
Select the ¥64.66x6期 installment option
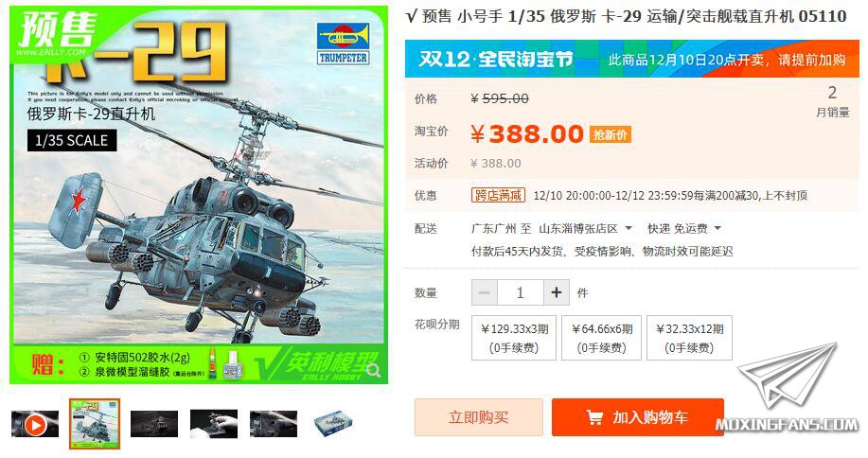point(602,338)
